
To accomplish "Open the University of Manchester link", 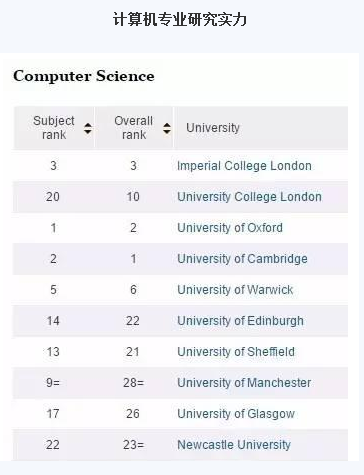I will click(x=244, y=383).
